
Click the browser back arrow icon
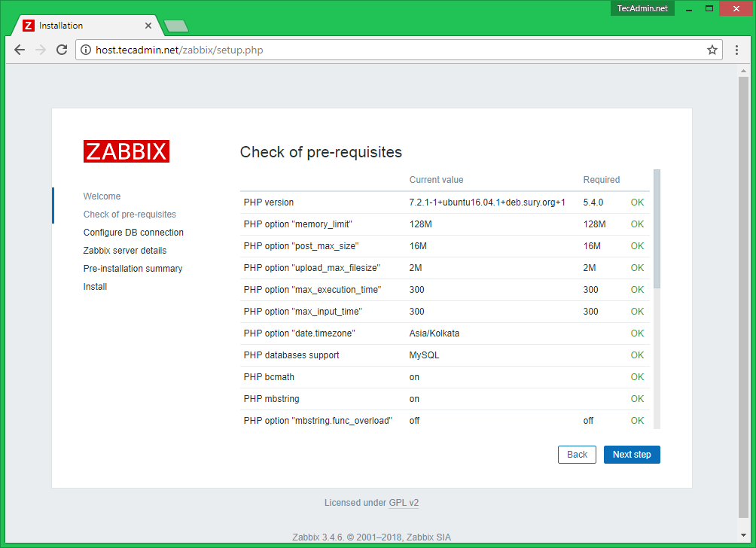coord(20,50)
